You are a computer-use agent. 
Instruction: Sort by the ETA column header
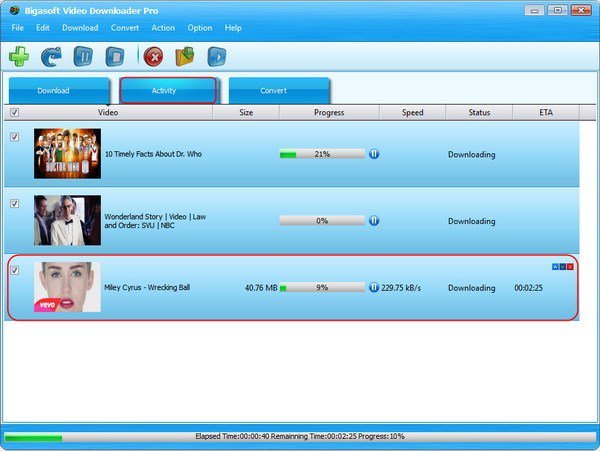point(546,112)
